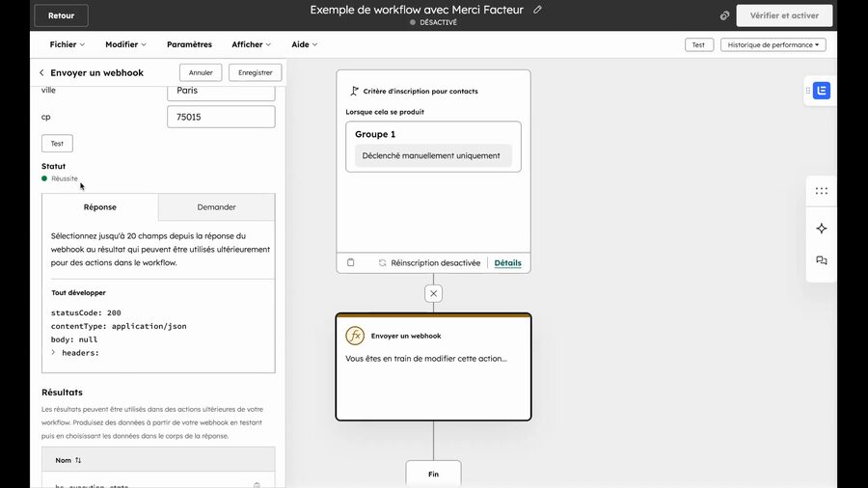The height and width of the screenshot is (488, 868).
Task: Open Historique de performance dropdown
Action: coord(773,44)
